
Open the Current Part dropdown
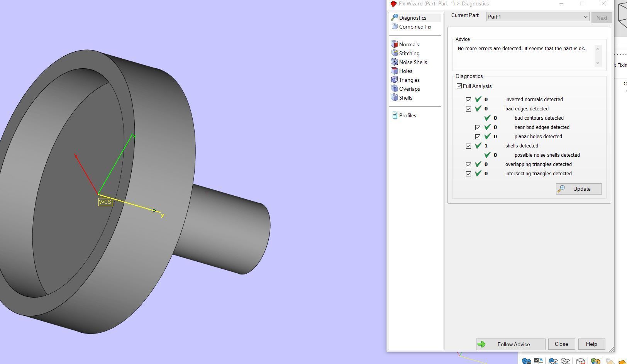[x=537, y=17]
